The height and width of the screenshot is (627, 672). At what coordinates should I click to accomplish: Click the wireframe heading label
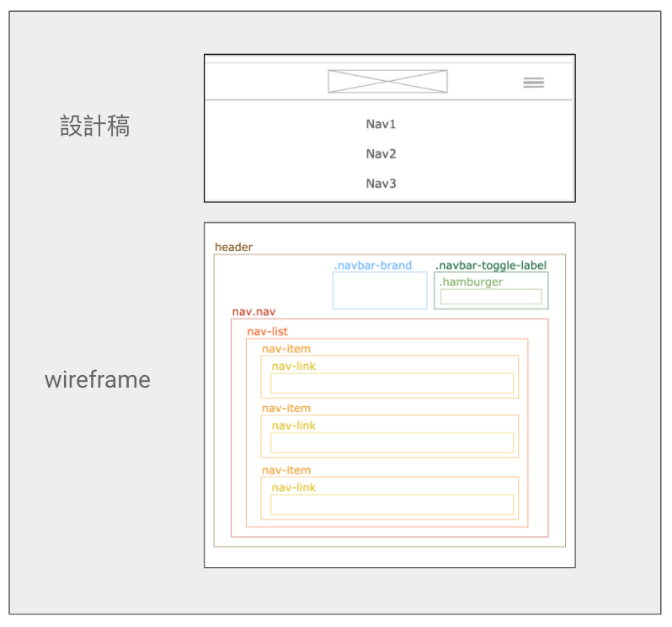[97, 379]
